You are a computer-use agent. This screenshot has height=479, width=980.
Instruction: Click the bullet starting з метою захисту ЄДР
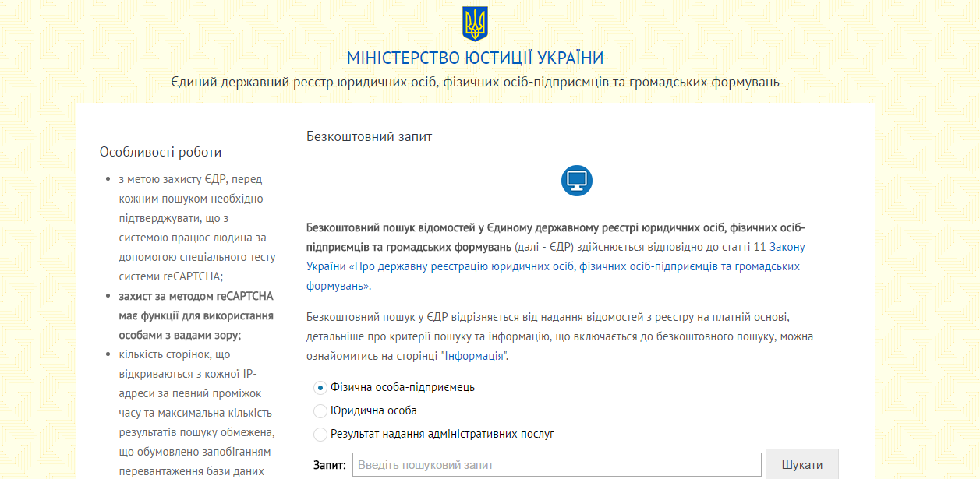[196, 227]
